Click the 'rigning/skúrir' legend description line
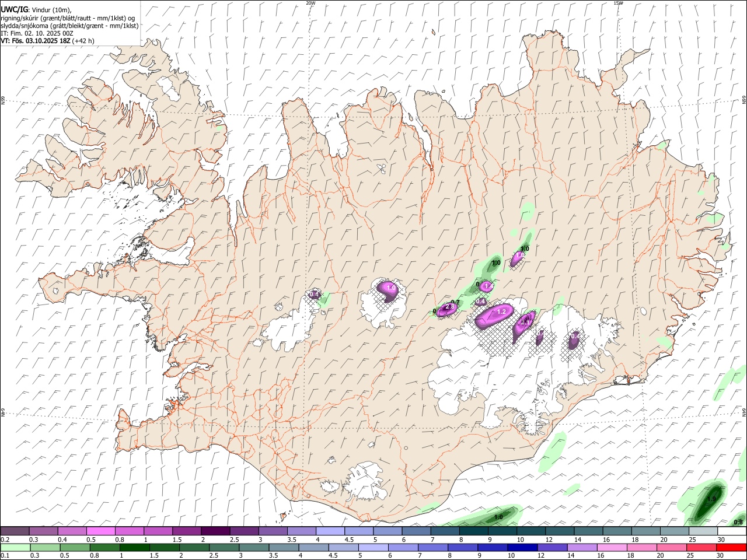Screen dimensions: 747x560 [x=68, y=18]
